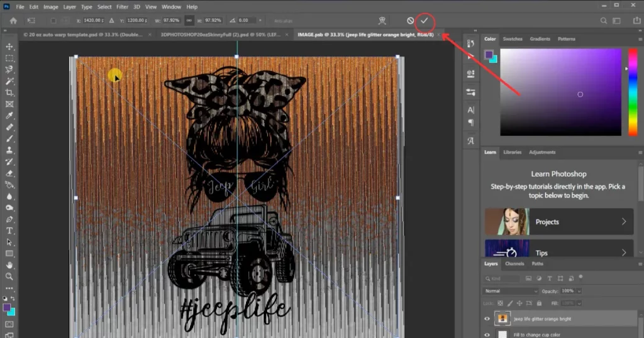Toggle relative positioning triangle between X and Y
Screen dimensions: 644x338
[112, 21]
